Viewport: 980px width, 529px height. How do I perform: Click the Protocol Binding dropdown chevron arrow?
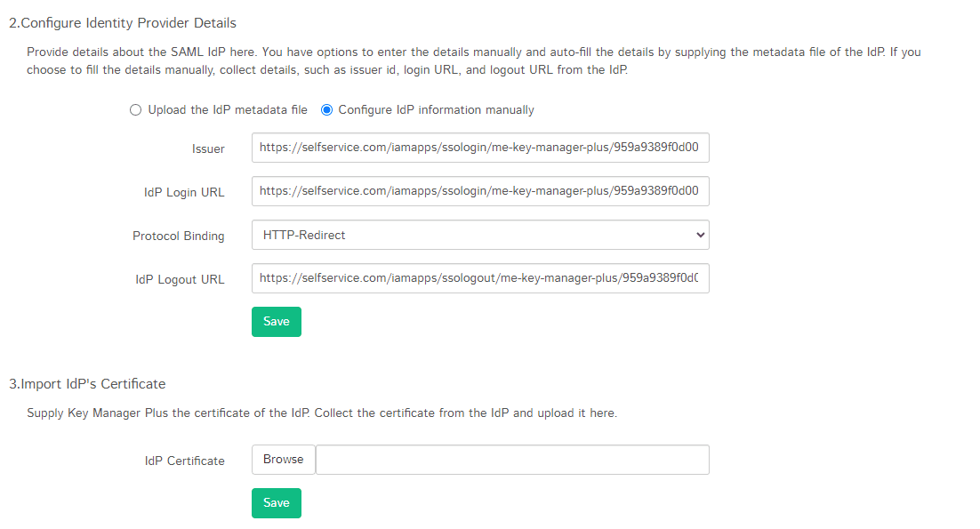point(700,236)
